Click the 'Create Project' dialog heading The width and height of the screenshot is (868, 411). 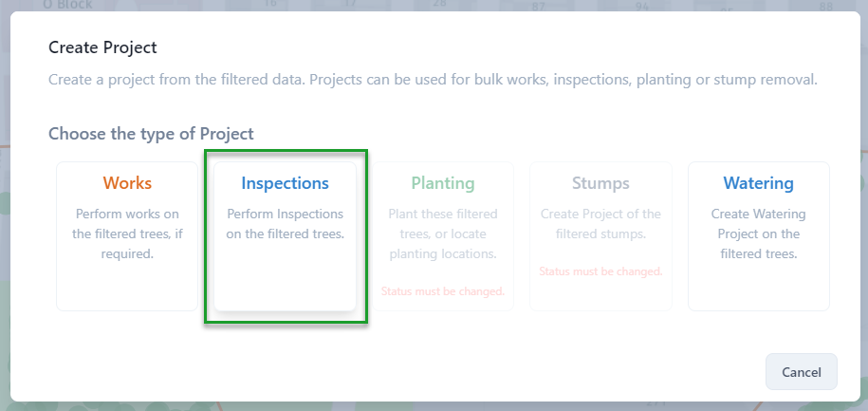pyautogui.click(x=102, y=47)
